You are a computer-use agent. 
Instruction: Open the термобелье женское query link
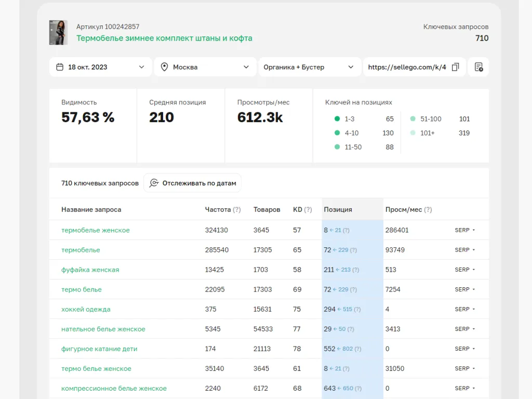[96, 230]
